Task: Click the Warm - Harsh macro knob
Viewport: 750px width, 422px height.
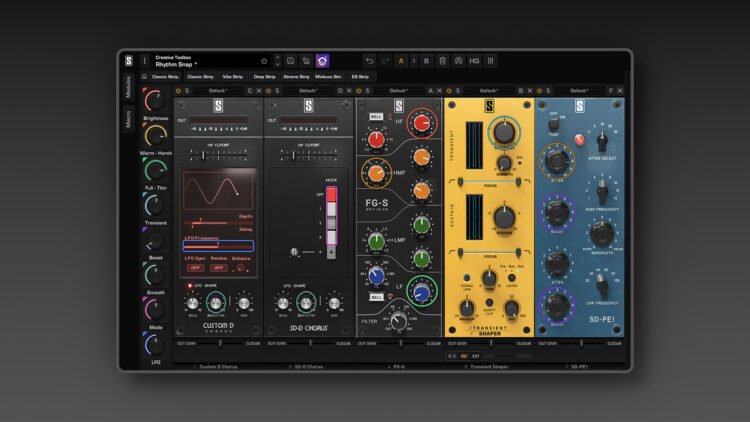Action: 155,135
